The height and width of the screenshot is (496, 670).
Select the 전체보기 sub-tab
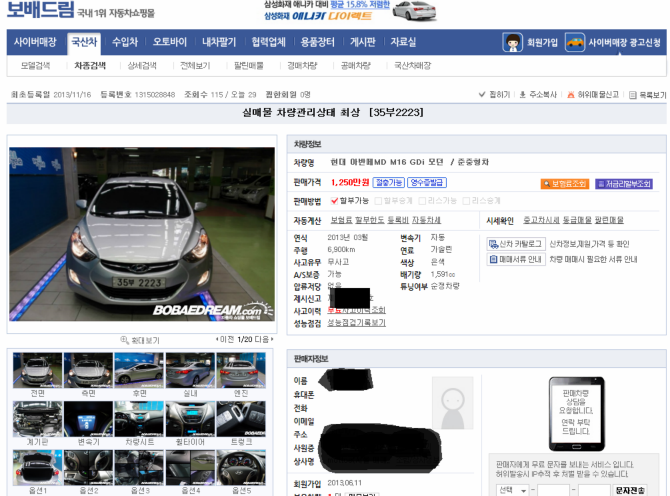click(195, 66)
